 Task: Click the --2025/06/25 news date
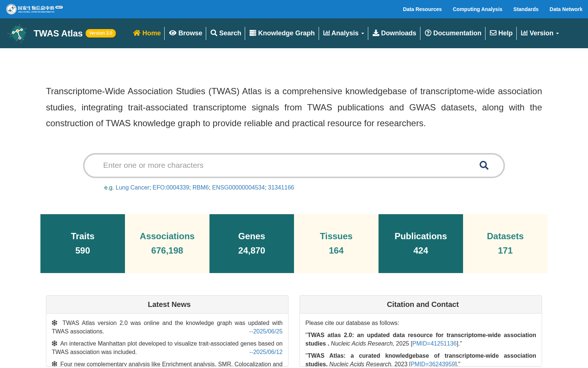point(266,332)
